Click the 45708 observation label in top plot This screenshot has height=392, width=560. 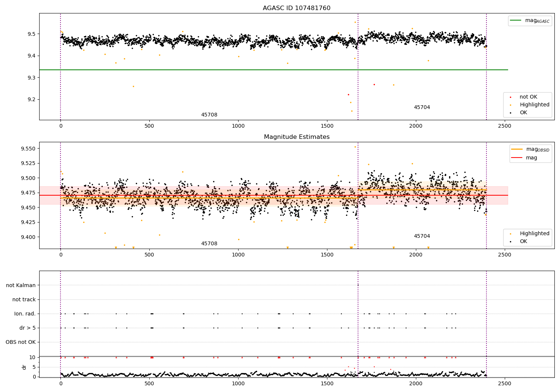pyautogui.click(x=209, y=115)
